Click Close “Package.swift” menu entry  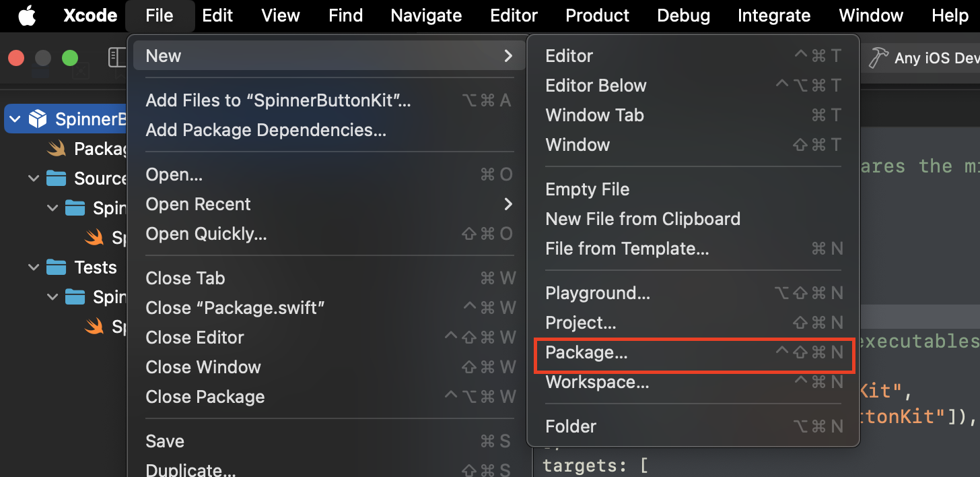330,308
